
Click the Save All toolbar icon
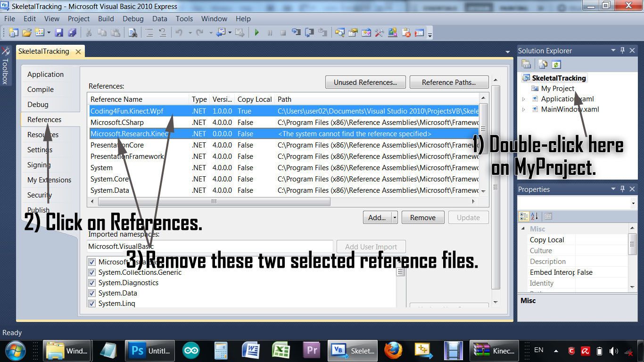(x=72, y=33)
